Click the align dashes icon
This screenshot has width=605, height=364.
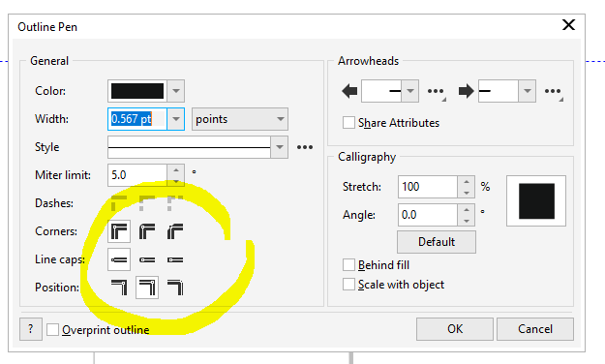pyautogui.click(x=147, y=203)
